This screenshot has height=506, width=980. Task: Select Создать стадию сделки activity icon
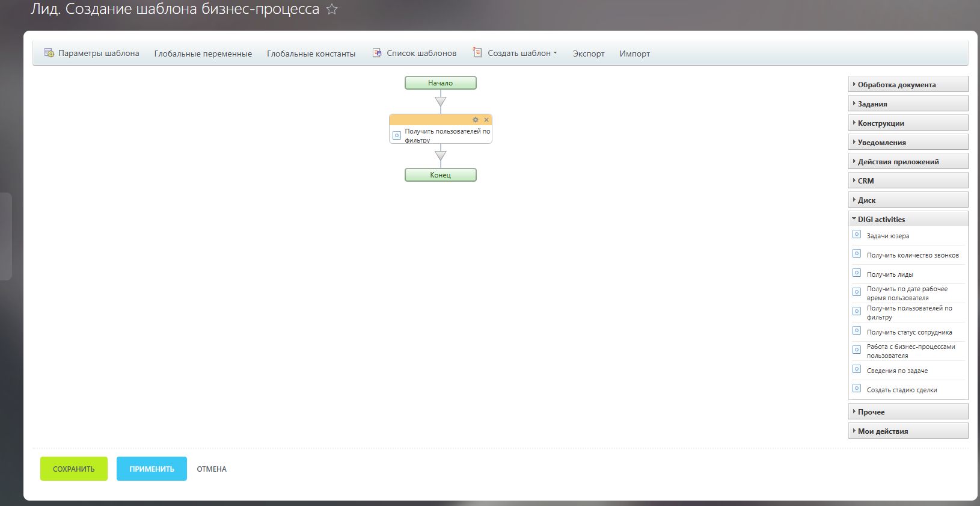click(x=857, y=389)
